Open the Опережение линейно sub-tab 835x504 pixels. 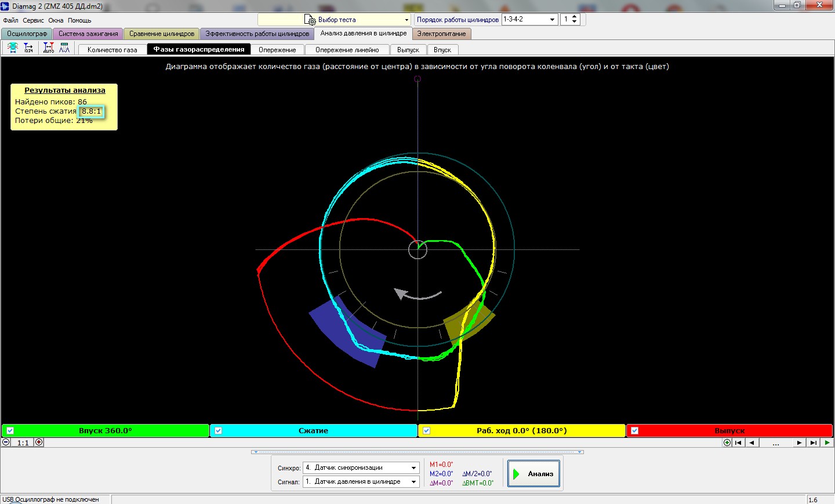click(x=347, y=50)
